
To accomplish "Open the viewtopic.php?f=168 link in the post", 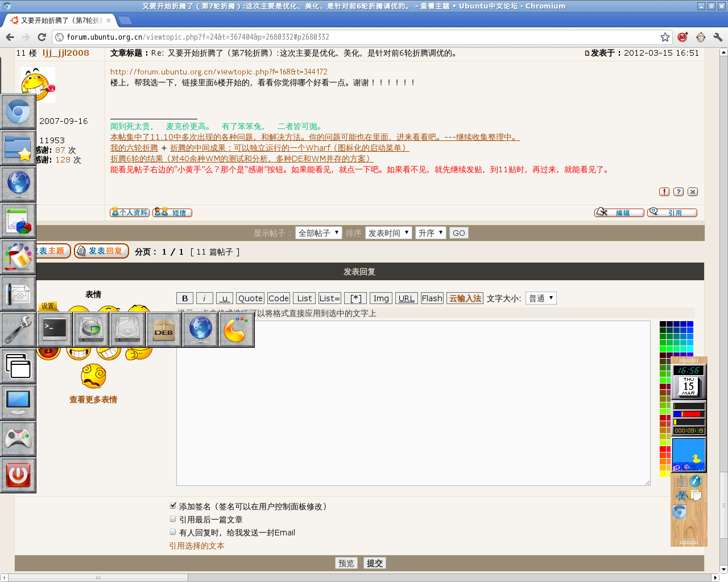I will [219, 72].
